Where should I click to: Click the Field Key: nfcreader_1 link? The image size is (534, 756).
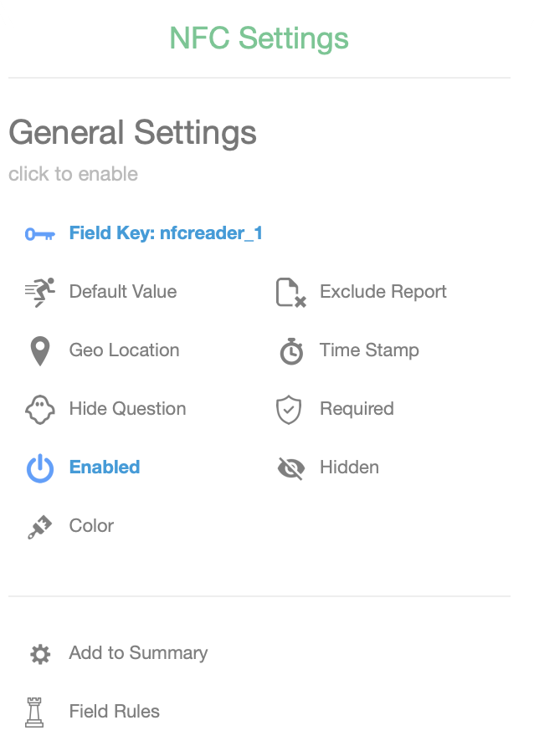[166, 233]
